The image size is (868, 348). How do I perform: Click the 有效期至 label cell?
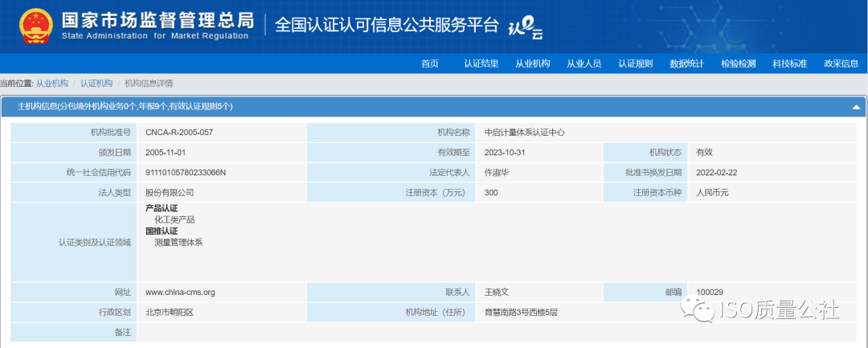[x=391, y=153]
